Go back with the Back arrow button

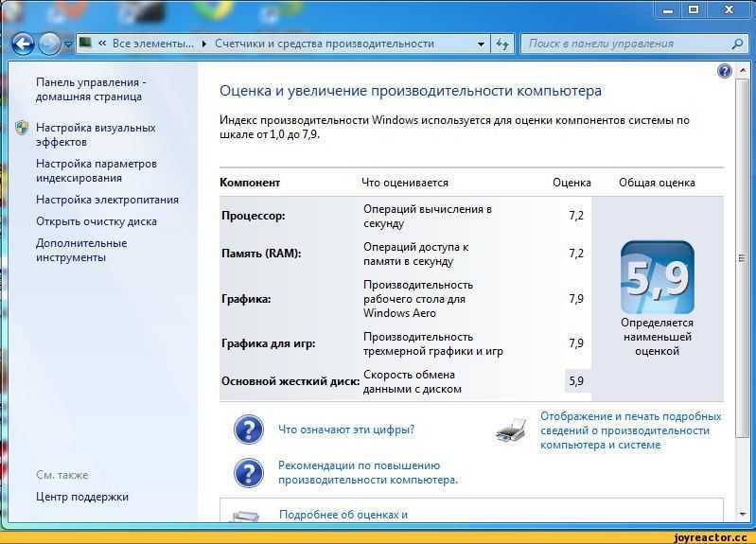click(x=22, y=44)
